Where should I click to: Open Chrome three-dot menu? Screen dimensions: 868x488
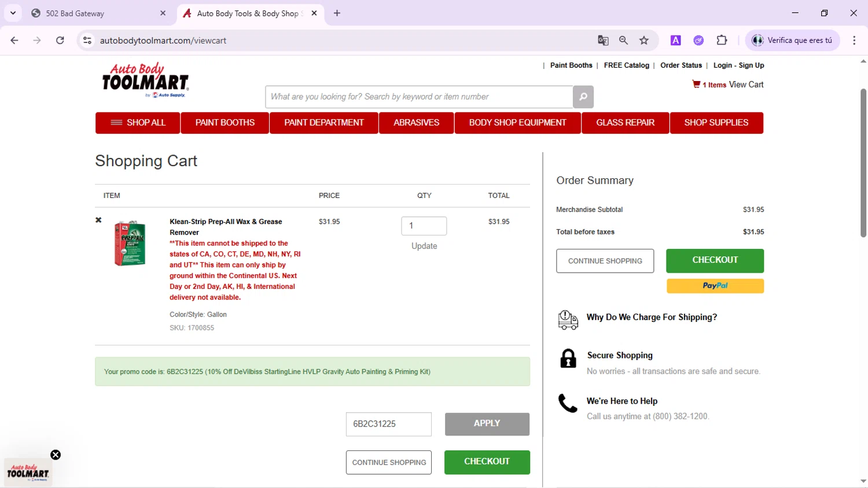tap(854, 41)
